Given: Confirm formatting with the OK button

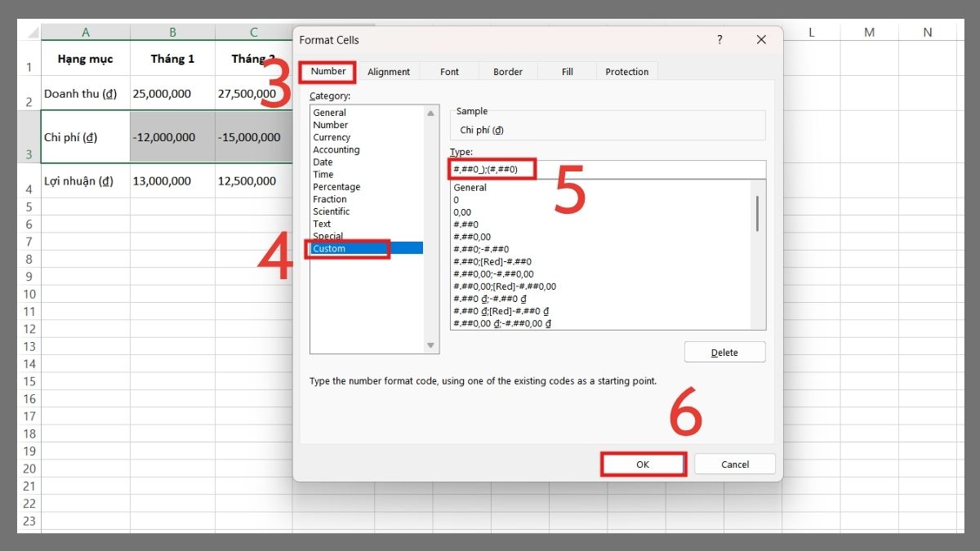Looking at the screenshot, I should (x=643, y=464).
